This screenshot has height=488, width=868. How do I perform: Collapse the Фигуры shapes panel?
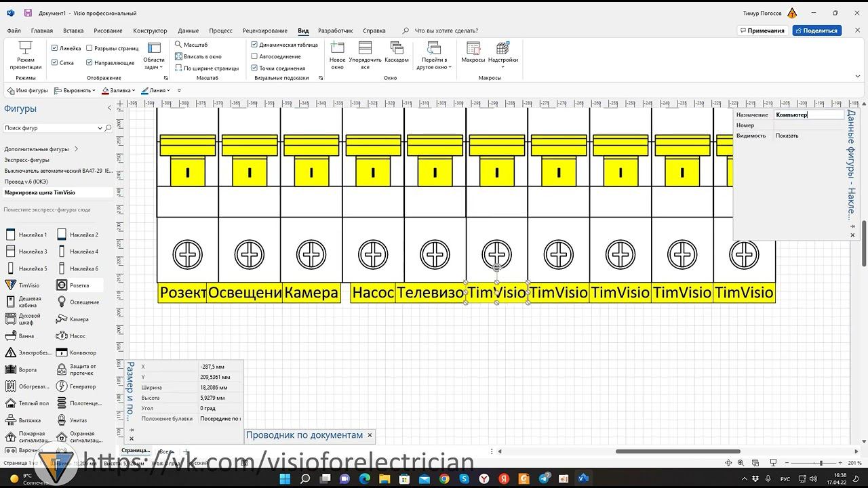coord(109,108)
